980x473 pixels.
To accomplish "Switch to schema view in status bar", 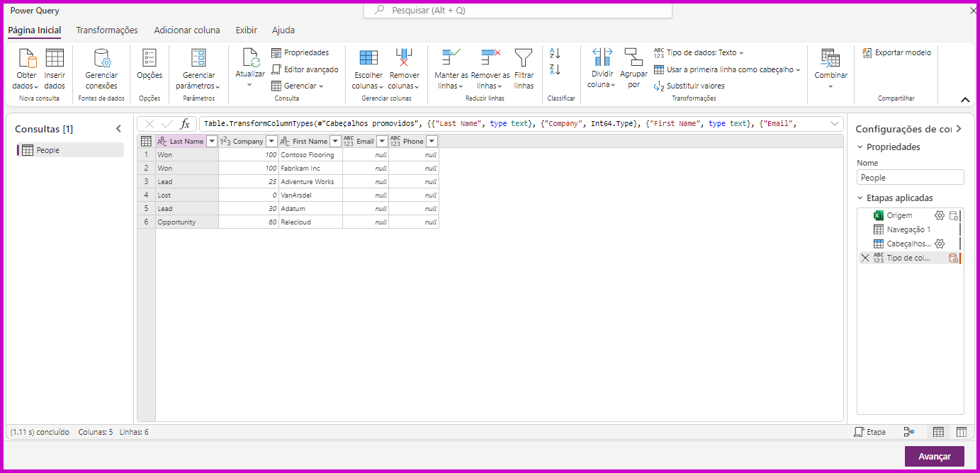I will click(962, 432).
